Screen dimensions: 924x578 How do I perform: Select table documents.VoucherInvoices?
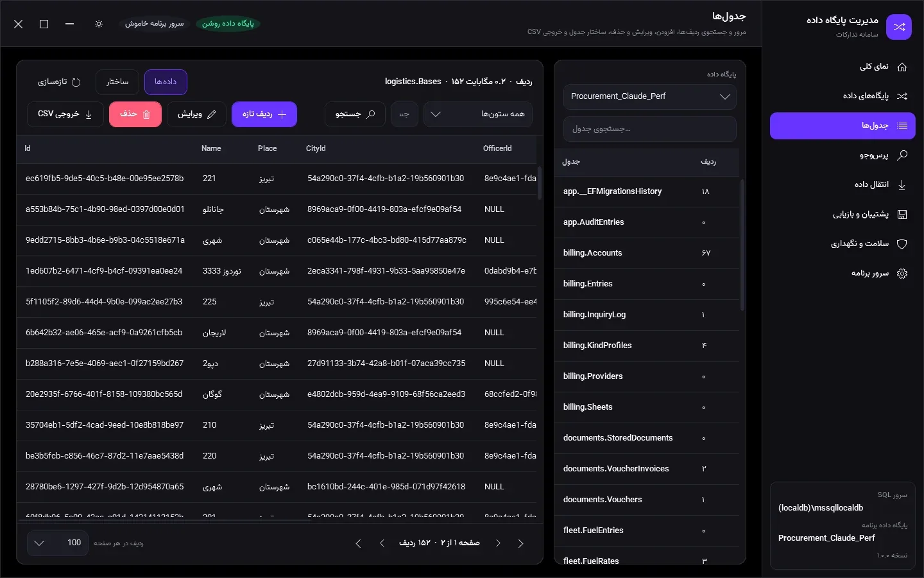pyautogui.click(x=647, y=469)
